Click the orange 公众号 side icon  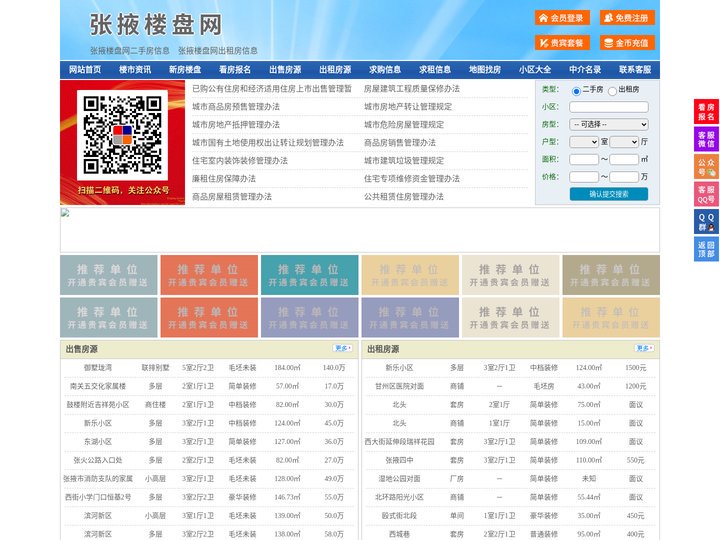[x=706, y=167]
